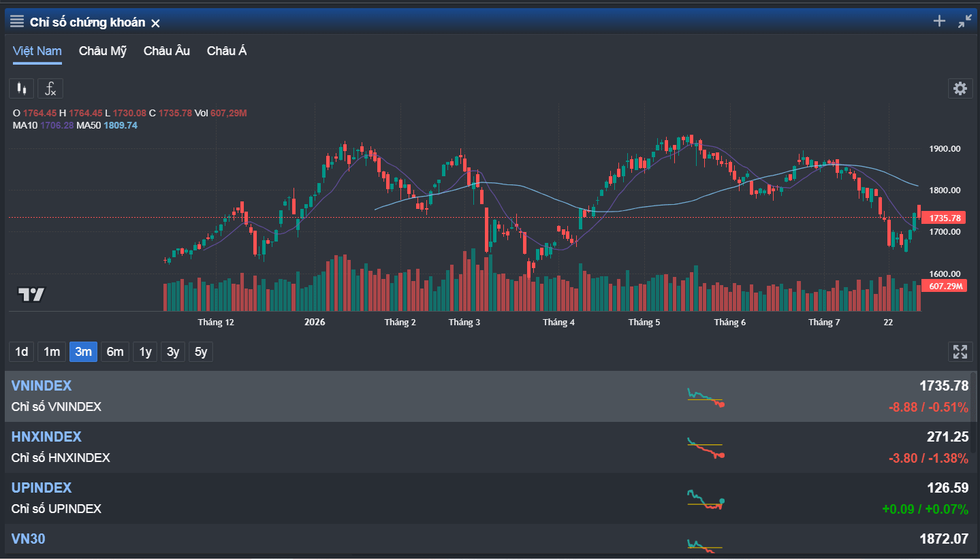Switch to the Châu Á tab
Viewport: 980px width, 560px height.
227,51
